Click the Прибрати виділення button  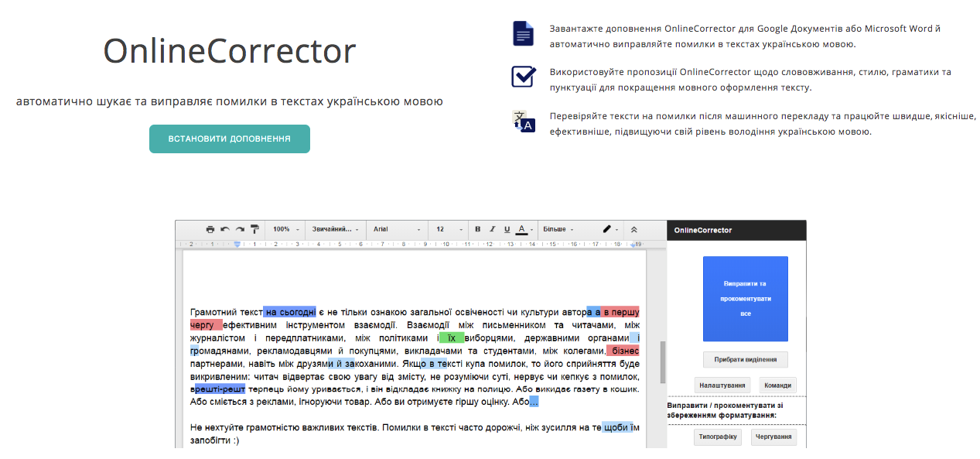[745, 360]
